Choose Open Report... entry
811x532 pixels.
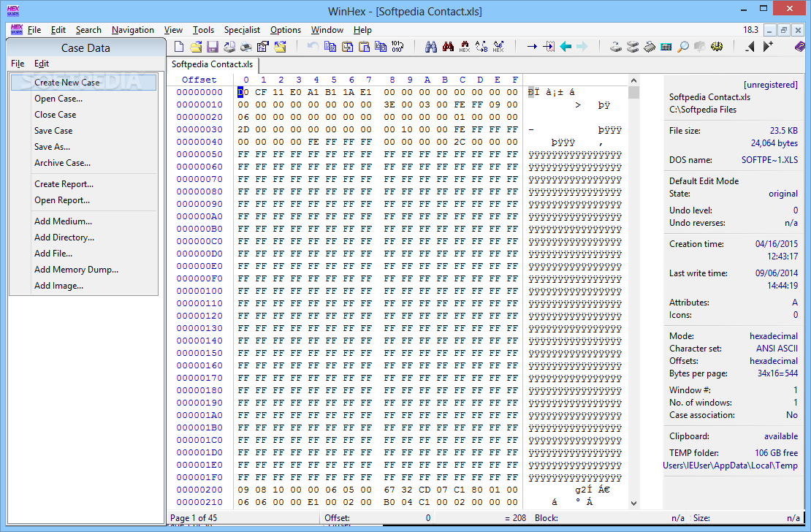coord(84,199)
